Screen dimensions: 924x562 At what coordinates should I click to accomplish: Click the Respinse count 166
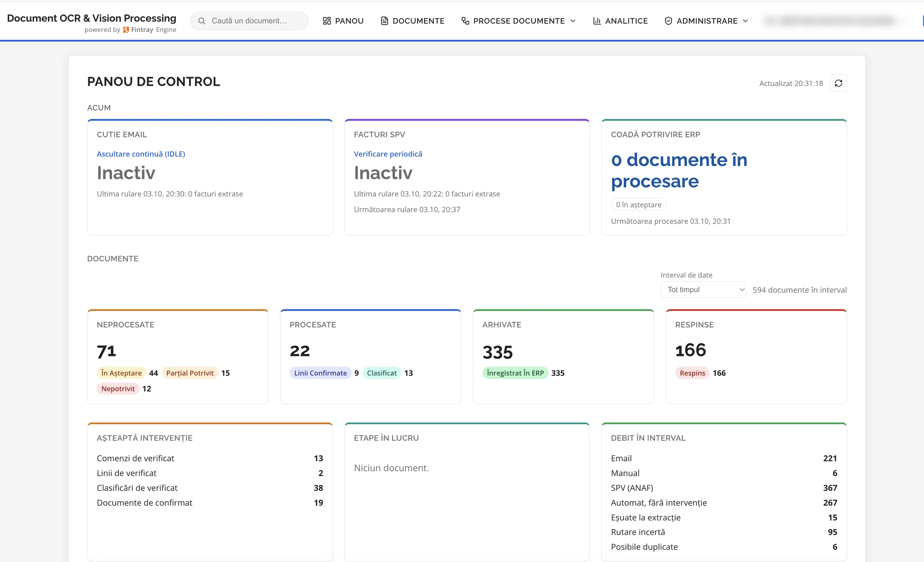tap(691, 350)
